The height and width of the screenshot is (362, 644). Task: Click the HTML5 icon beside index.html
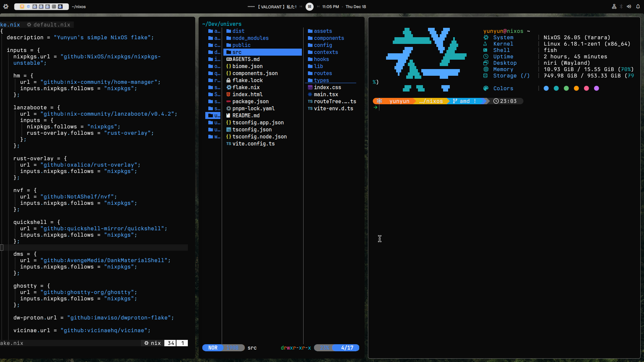[228, 94]
